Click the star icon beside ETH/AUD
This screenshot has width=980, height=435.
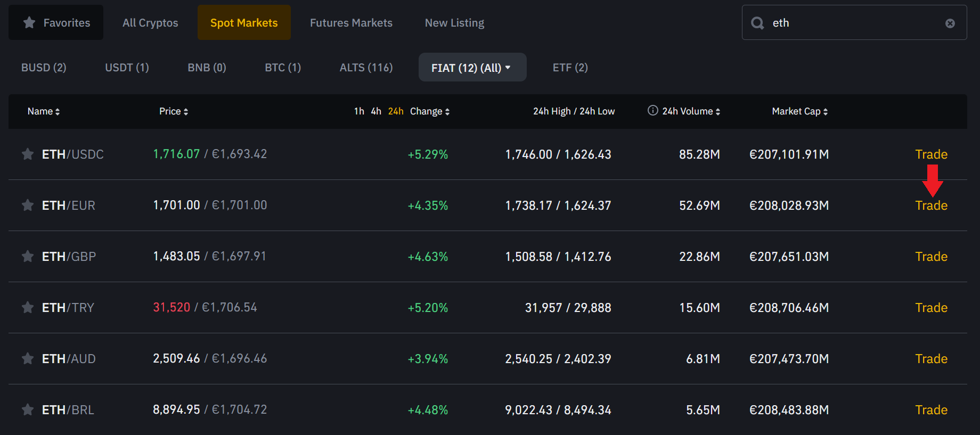[28, 359]
